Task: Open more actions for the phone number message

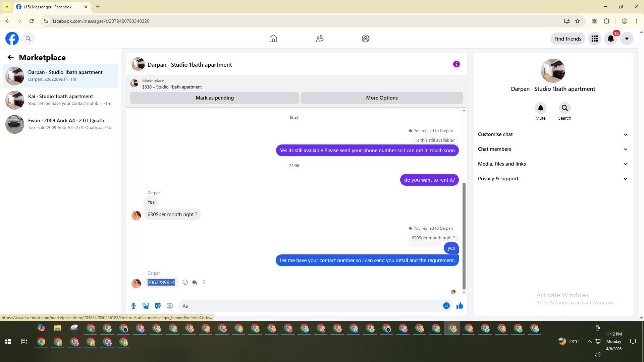Action: coord(204,282)
